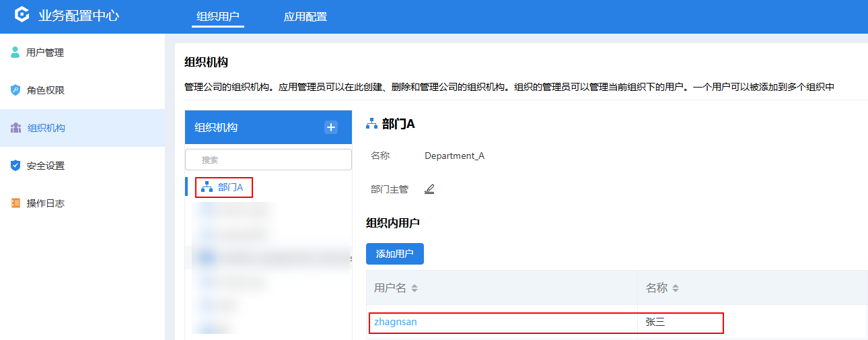The height and width of the screenshot is (340, 868).
Task: Click the 添加用户 button
Action: pos(395,254)
